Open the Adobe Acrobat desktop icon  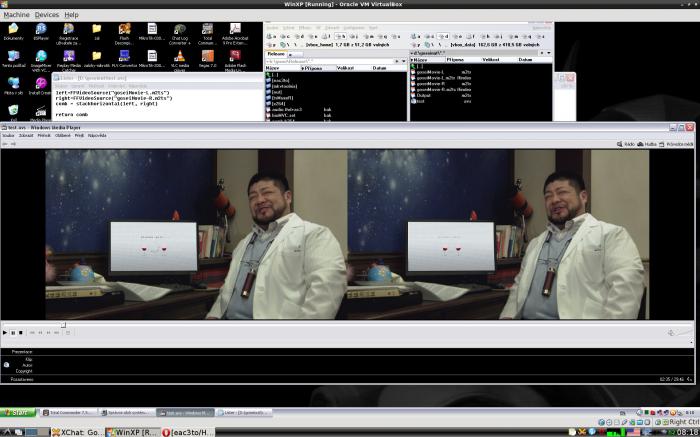(235, 34)
